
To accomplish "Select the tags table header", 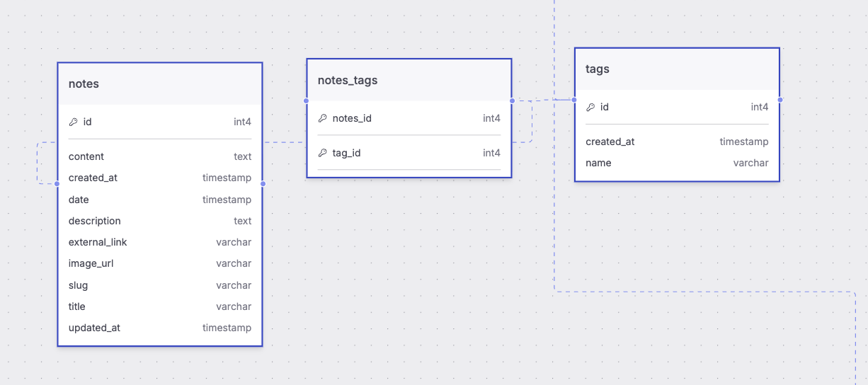I will pyautogui.click(x=677, y=69).
